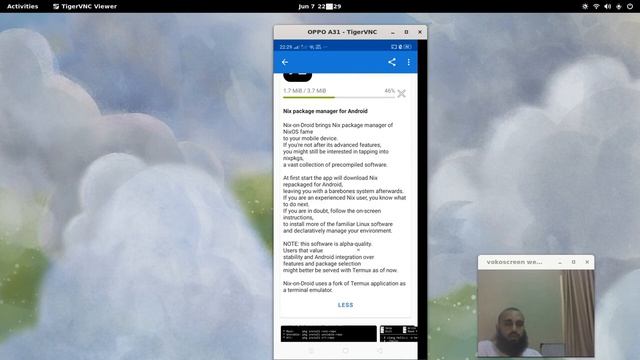Tap the Android home navigation button
Viewport: 640px width, 360px height.
(x=345, y=351)
